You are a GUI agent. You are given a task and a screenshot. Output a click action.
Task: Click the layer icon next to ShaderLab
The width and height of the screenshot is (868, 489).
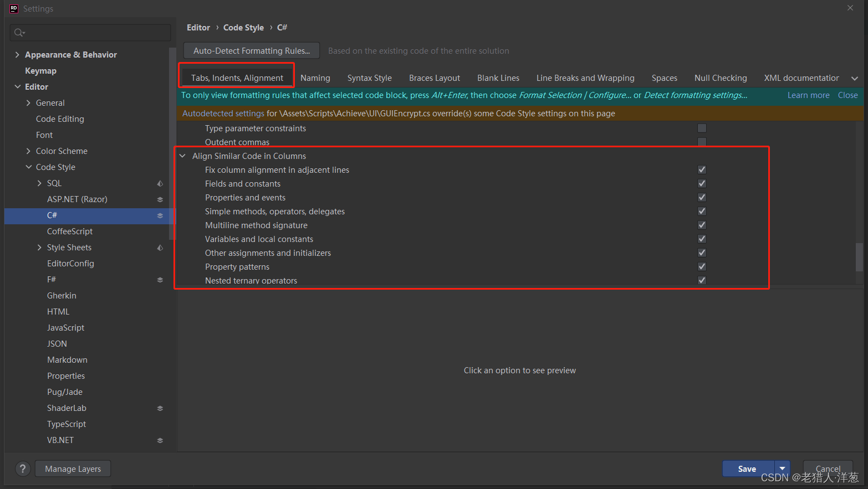pos(160,408)
